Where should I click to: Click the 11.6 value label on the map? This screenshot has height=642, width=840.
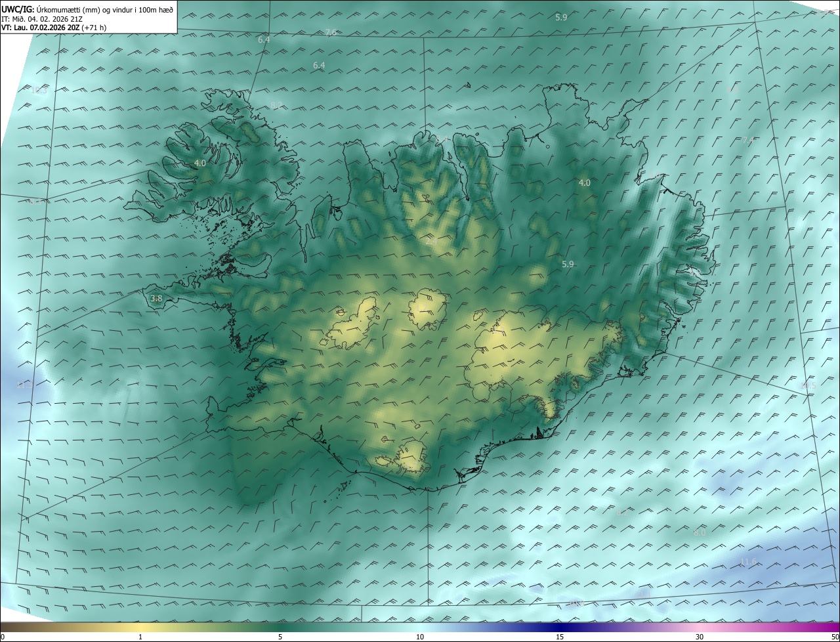click(749, 561)
